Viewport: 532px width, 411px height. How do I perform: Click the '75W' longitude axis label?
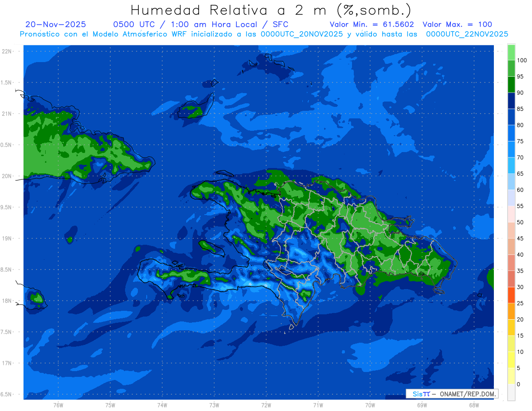[110, 405]
